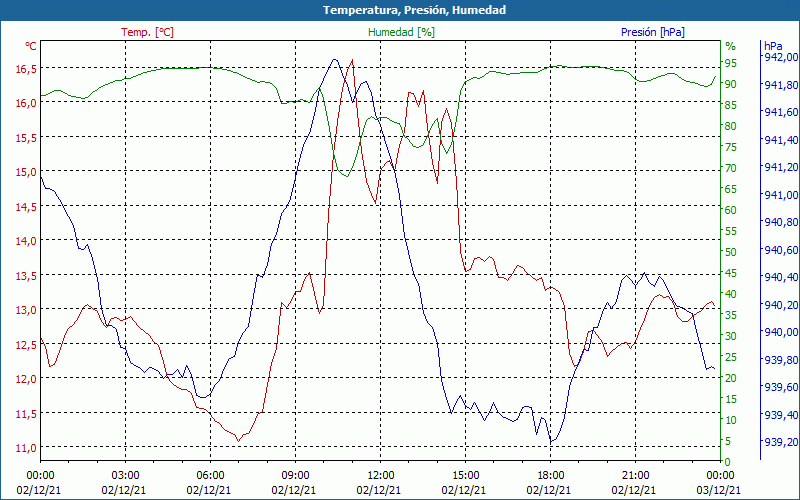Click the "03:00" time axis label
Viewport: 800px width, 500px height.
tap(125, 476)
